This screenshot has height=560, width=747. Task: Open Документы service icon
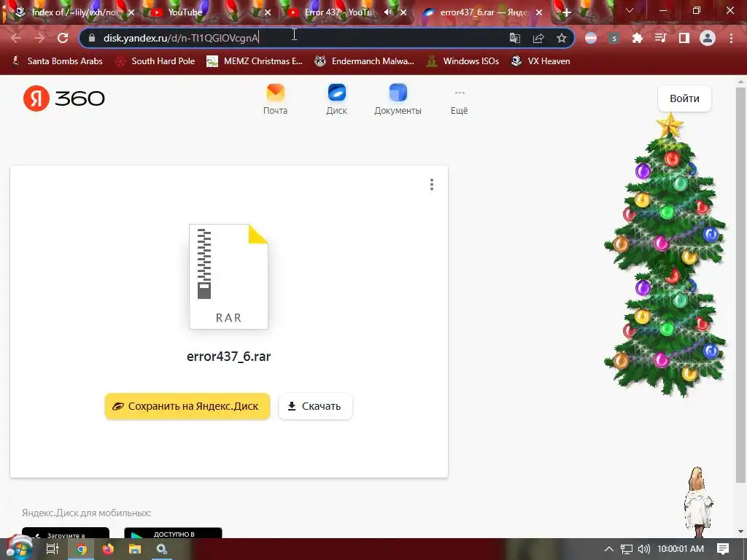point(398,99)
